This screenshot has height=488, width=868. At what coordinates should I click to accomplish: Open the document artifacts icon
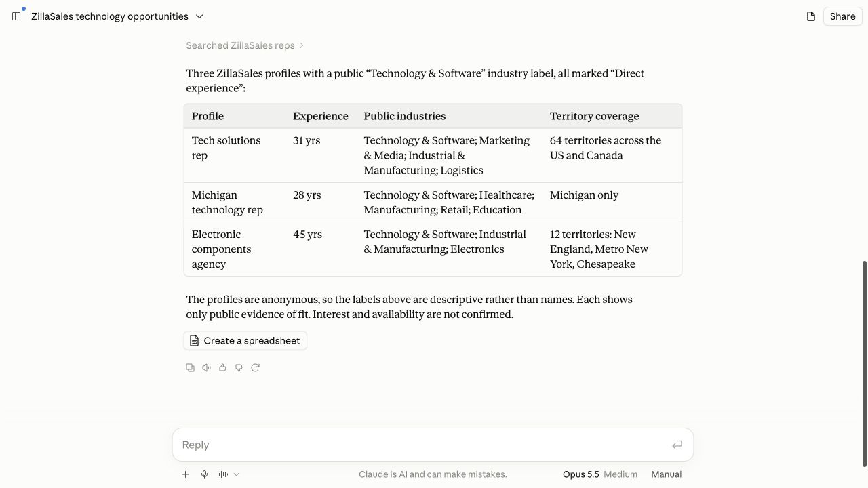[x=810, y=16]
